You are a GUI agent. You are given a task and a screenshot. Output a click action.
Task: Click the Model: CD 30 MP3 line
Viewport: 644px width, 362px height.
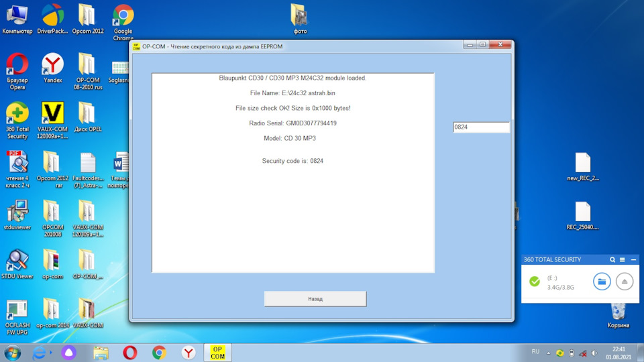(x=290, y=138)
